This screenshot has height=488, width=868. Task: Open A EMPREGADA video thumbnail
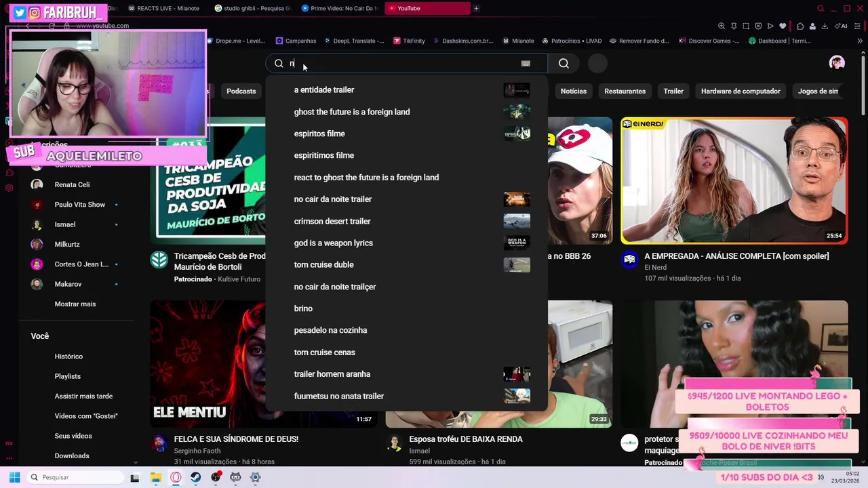734,180
